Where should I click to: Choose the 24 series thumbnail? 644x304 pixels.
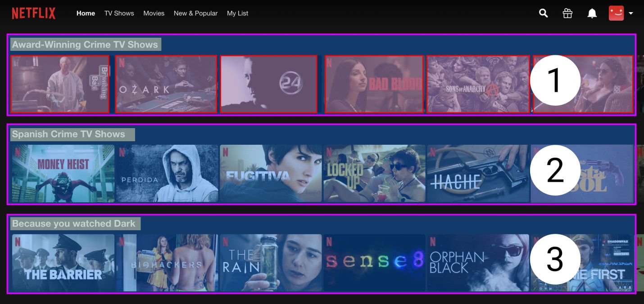[x=269, y=84]
